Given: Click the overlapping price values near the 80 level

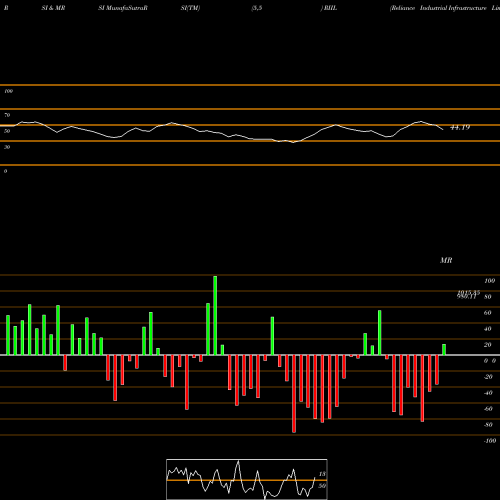Looking at the screenshot, I should pyautogui.click(x=468, y=294).
